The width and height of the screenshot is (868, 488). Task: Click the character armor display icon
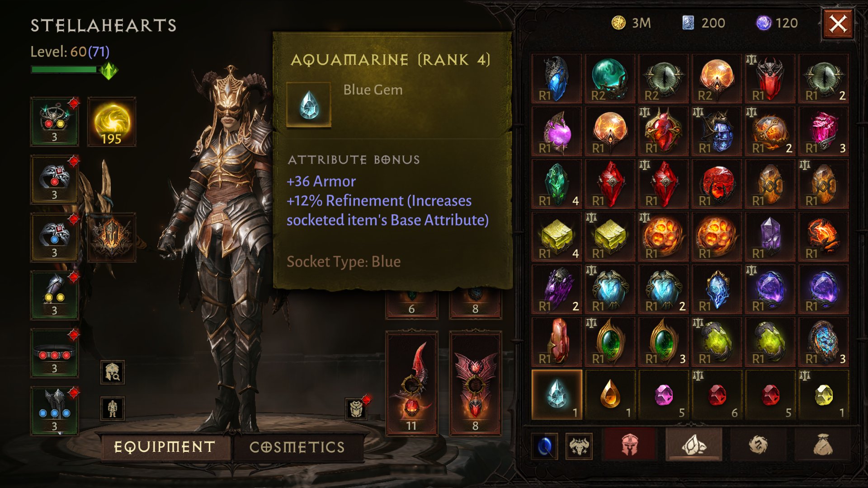[112, 408]
